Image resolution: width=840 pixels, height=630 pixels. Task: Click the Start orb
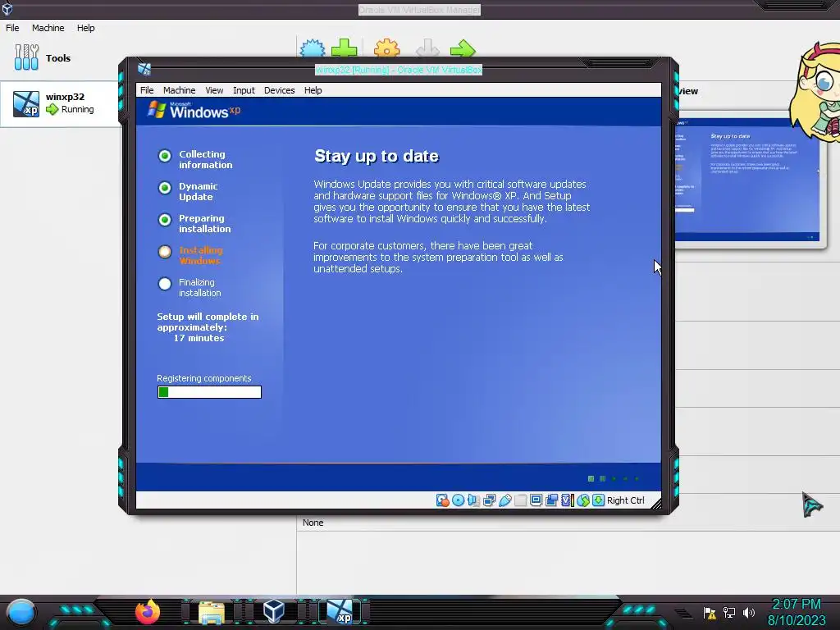click(21, 612)
